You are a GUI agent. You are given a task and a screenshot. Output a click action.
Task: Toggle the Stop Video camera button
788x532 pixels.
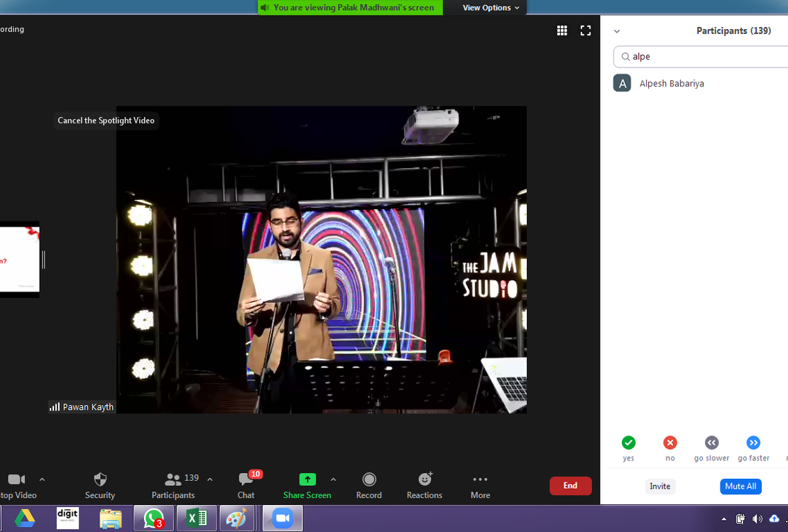click(16, 480)
